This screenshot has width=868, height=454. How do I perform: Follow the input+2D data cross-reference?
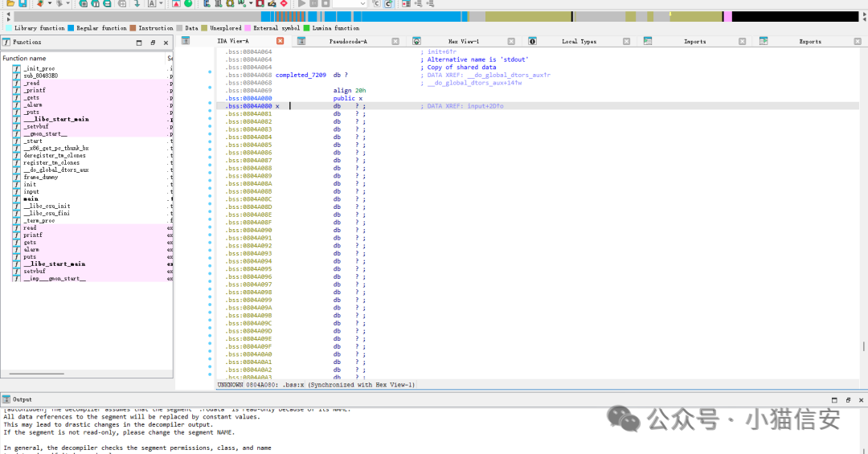[x=485, y=106]
